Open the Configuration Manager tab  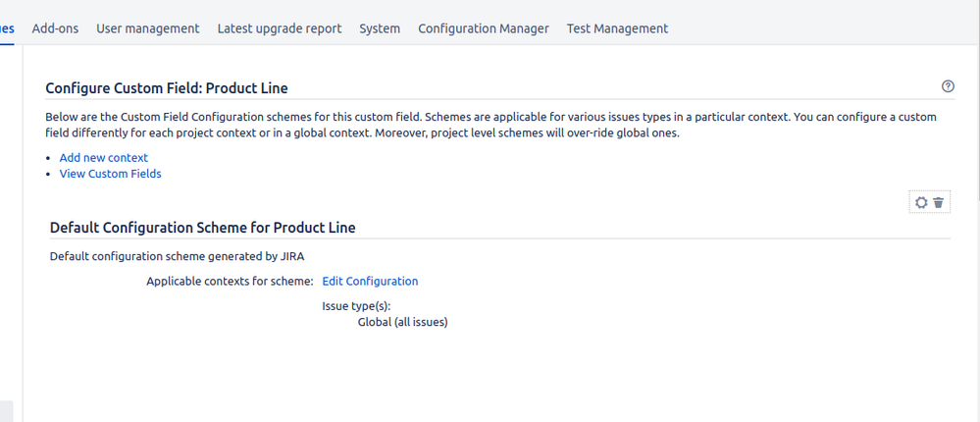click(484, 28)
